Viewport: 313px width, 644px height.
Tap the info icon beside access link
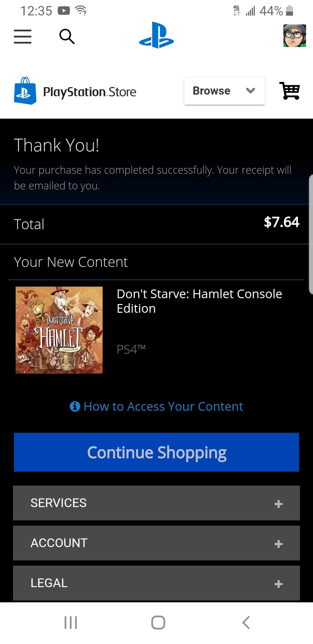click(75, 406)
